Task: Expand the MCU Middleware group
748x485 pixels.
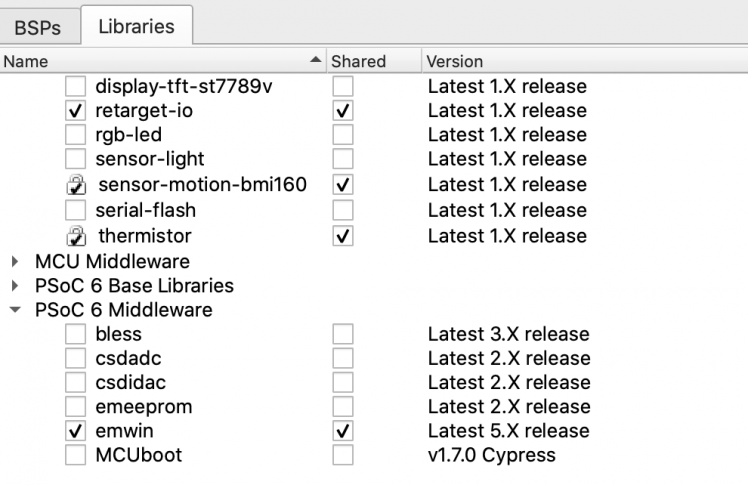Action: (15, 261)
